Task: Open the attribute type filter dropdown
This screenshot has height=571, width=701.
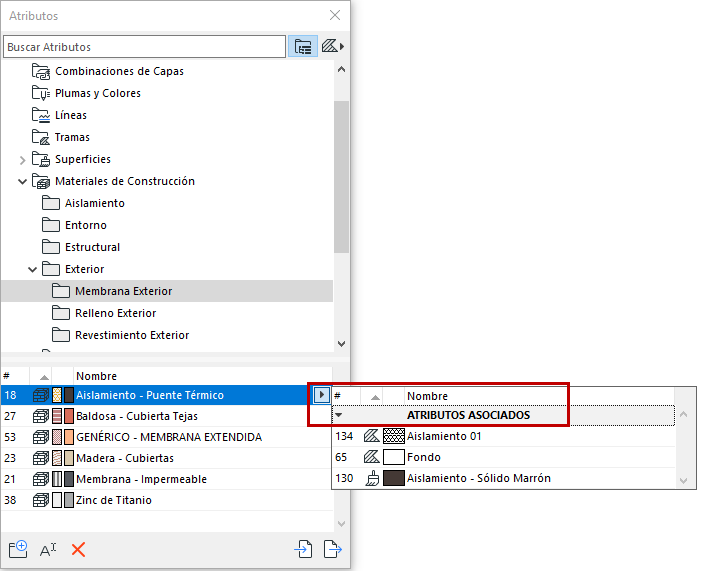Action: (333, 46)
